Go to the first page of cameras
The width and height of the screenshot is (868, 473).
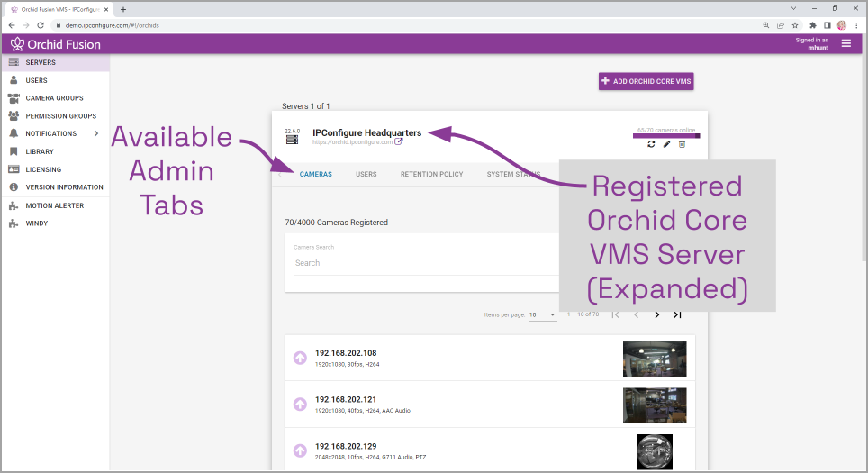pyautogui.click(x=616, y=314)
